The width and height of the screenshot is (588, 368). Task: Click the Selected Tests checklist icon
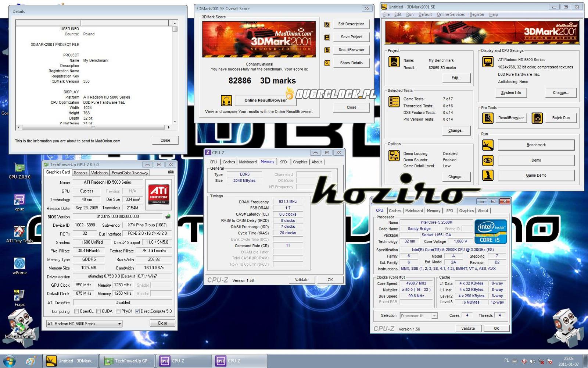[394, 102]
